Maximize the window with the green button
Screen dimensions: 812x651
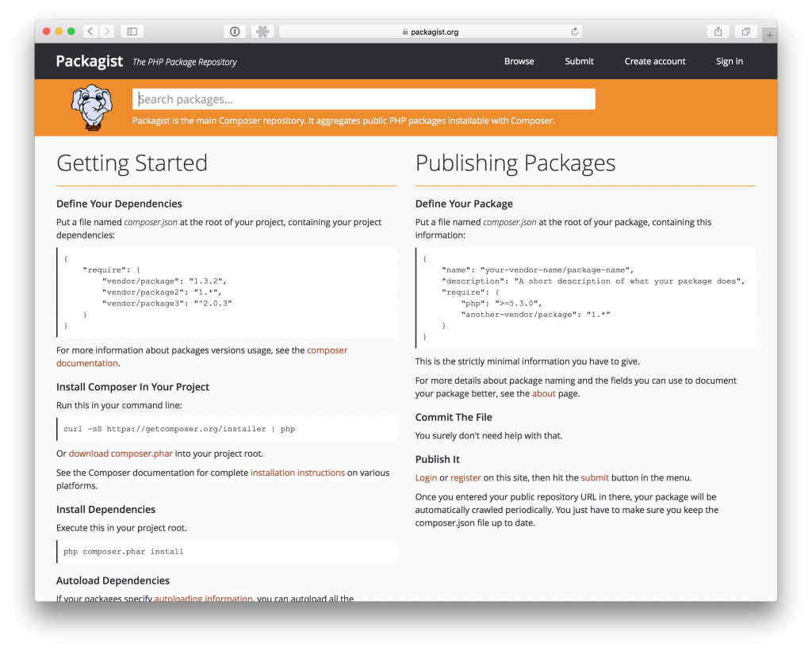71,32
